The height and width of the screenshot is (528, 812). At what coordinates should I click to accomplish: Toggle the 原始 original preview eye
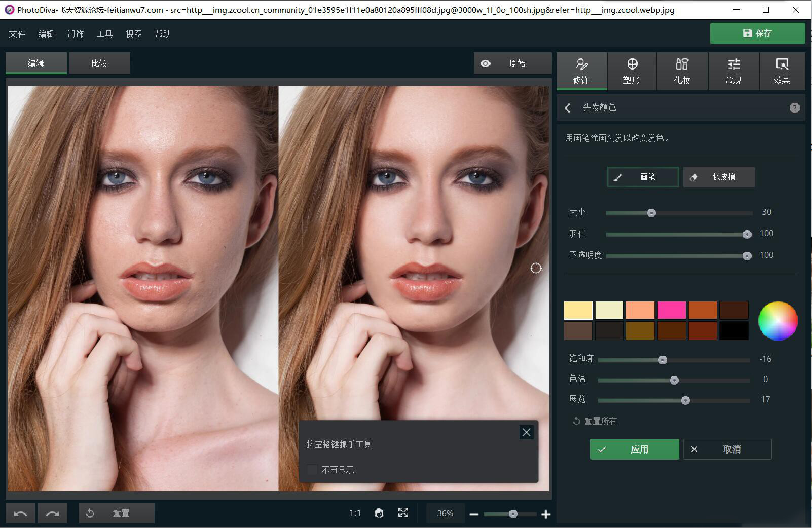pos(486,63)
